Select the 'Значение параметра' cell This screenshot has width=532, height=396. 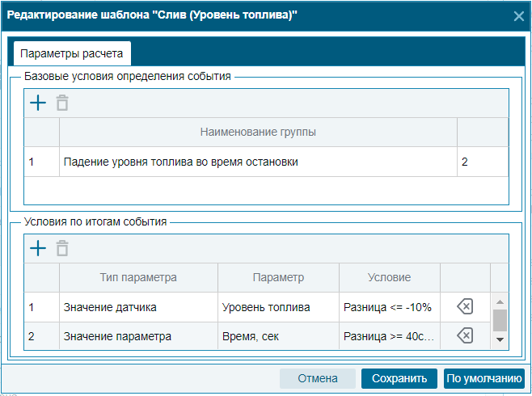click(x=138, y=336)
